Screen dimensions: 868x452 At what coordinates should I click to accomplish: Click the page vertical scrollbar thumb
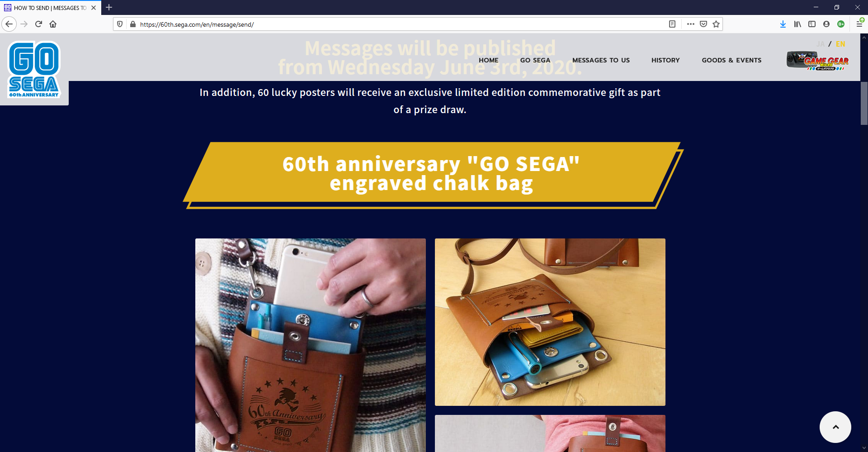tap(864, 103)
